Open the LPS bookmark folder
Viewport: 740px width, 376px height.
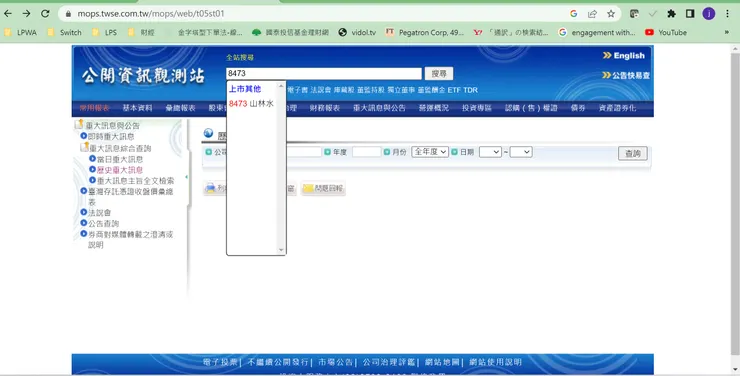105,33
